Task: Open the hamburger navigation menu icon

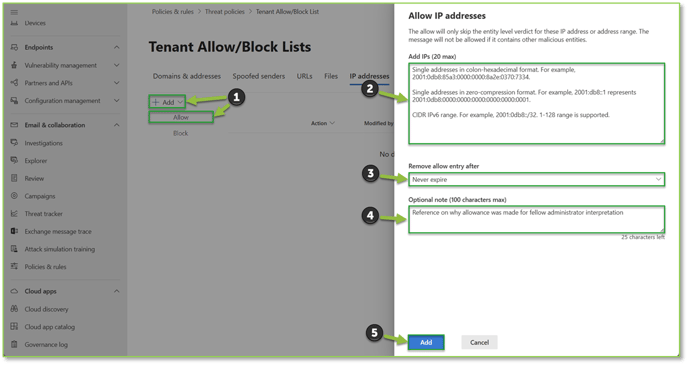Action: click(x=14, y=12)
